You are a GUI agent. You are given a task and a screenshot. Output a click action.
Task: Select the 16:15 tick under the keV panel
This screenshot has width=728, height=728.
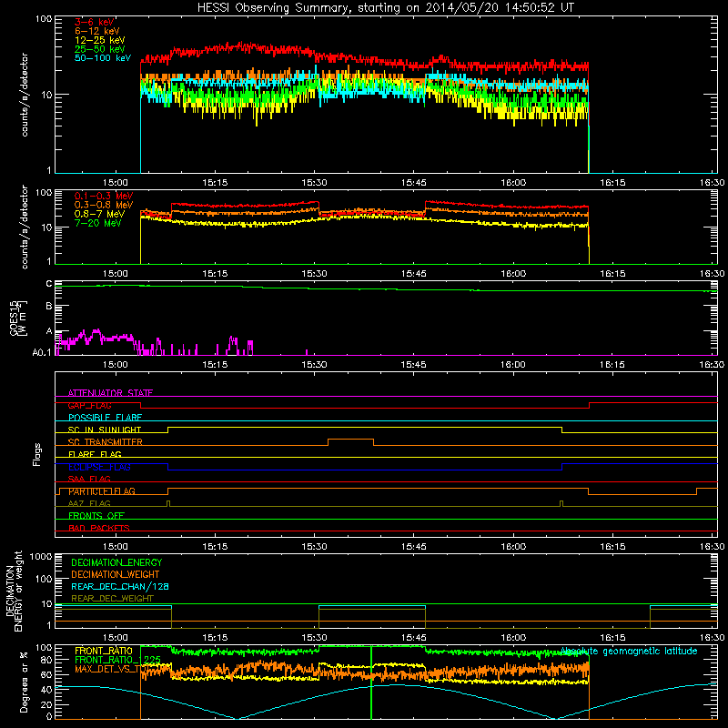coord(612,183)
